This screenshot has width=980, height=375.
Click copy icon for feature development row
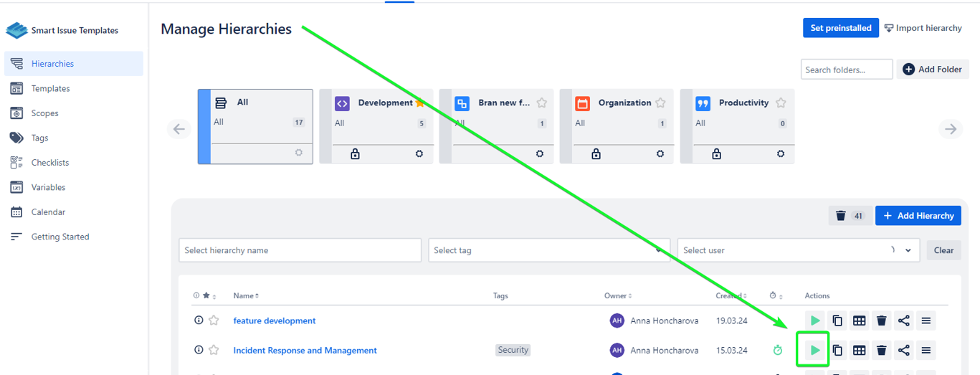(x=837, y=321)
